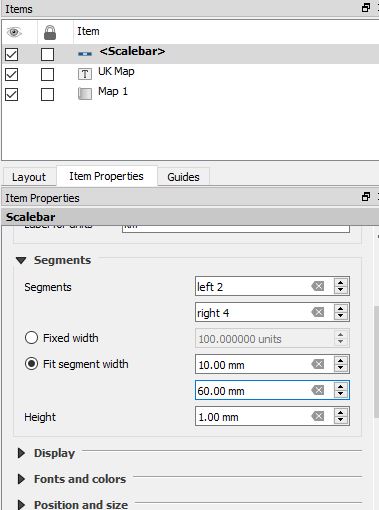Viewport: 379px width, 510px height.
Task: Click the Scalebar item icon in list
Action: coord(85,54)
